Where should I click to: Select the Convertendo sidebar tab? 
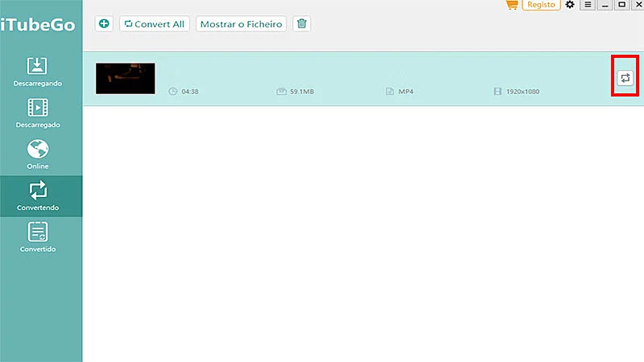pos(38,196)
